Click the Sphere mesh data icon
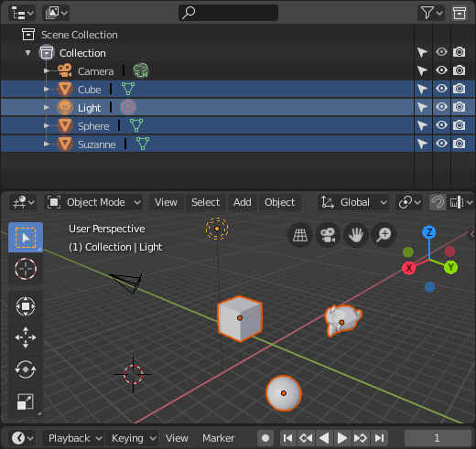Image resolution: width=476 pixels, height=449 pixels. (x=136, y=125)
